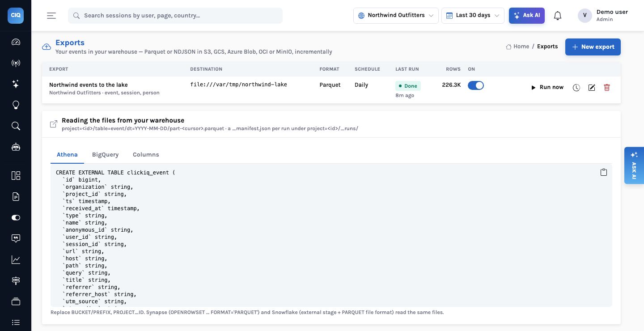The width and height of the screenshot is (644, 331).
Task: Open the speech bubble feedback sidebar icon
Action: [16, 238]
